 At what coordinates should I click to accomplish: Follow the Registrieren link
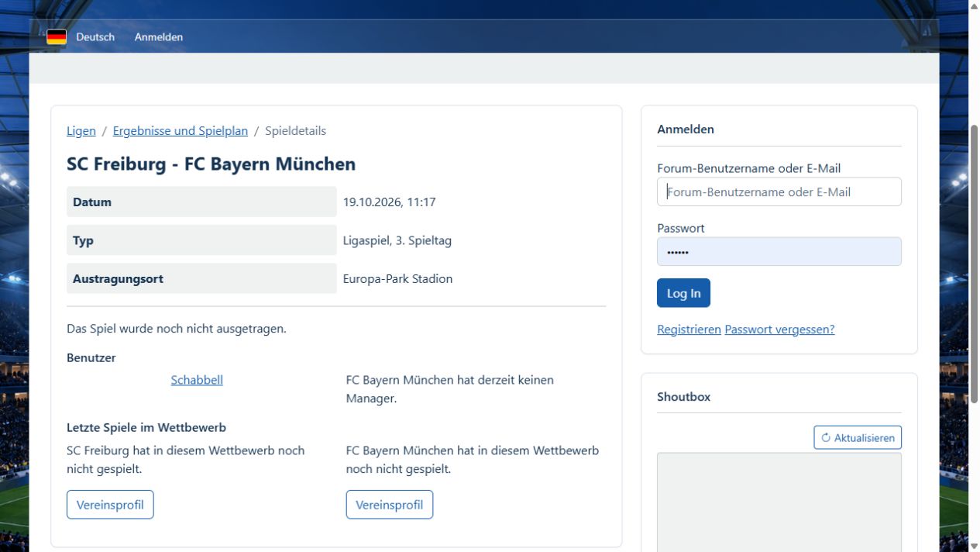[x=689, y=329]
